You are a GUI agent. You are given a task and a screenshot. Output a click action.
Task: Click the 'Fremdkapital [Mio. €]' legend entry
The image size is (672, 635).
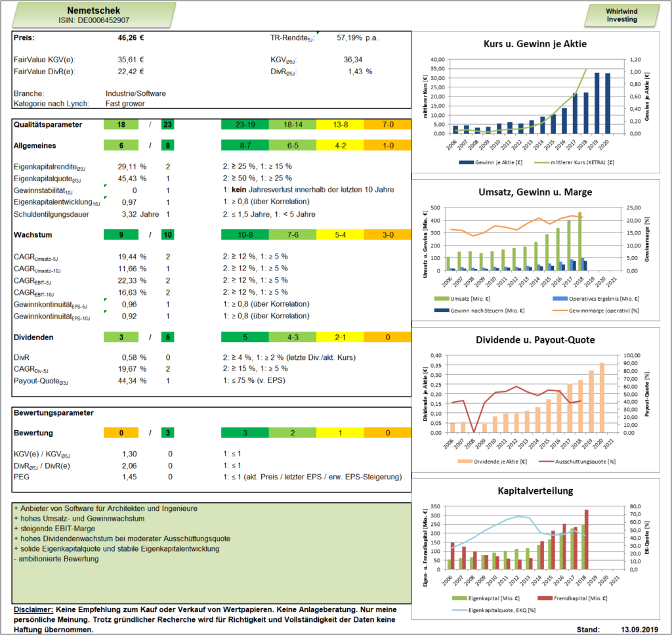(573, 599)
